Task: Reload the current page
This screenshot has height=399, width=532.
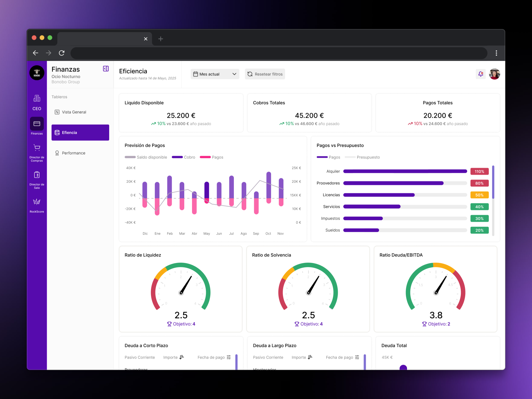Action: [x=62, y=53]
